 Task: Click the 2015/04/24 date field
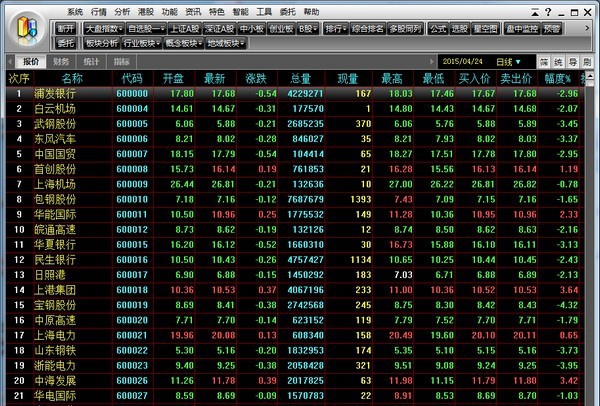[x=463, y=62]
